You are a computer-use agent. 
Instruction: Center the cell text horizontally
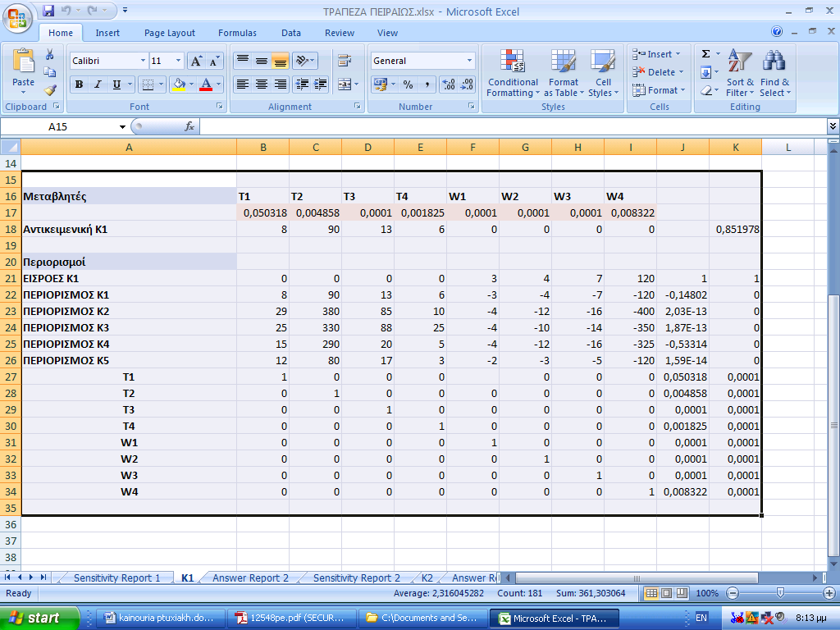262,84
